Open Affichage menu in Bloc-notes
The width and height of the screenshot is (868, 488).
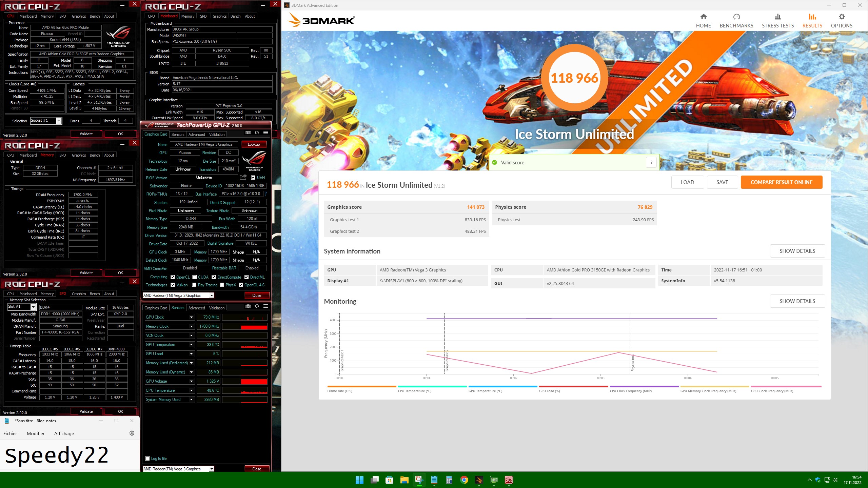[64, 433]
